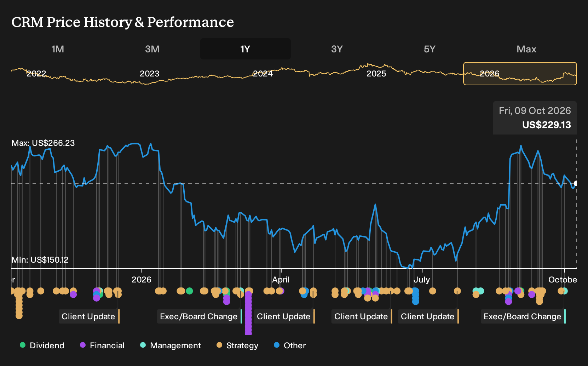Show the Max time range
The width and height of the screenshot is (588, 366).
526,49
